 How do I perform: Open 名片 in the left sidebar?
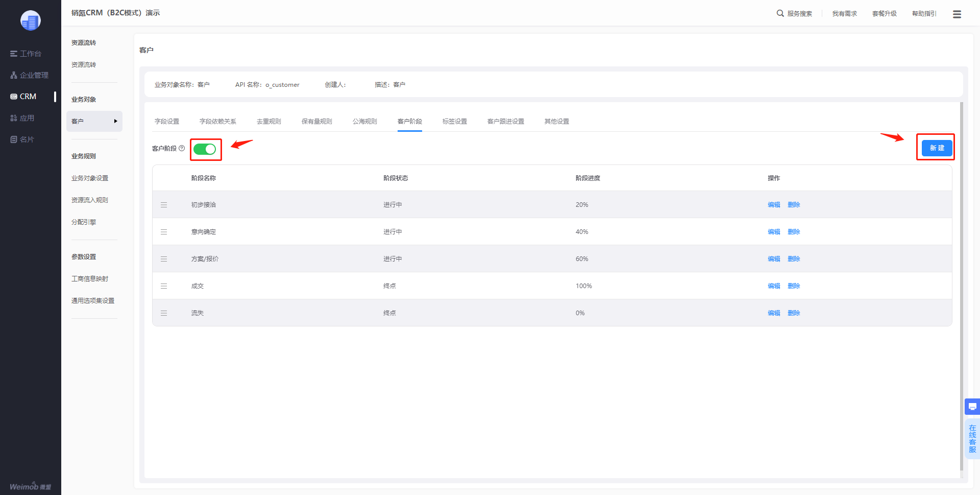click(22, 139)
